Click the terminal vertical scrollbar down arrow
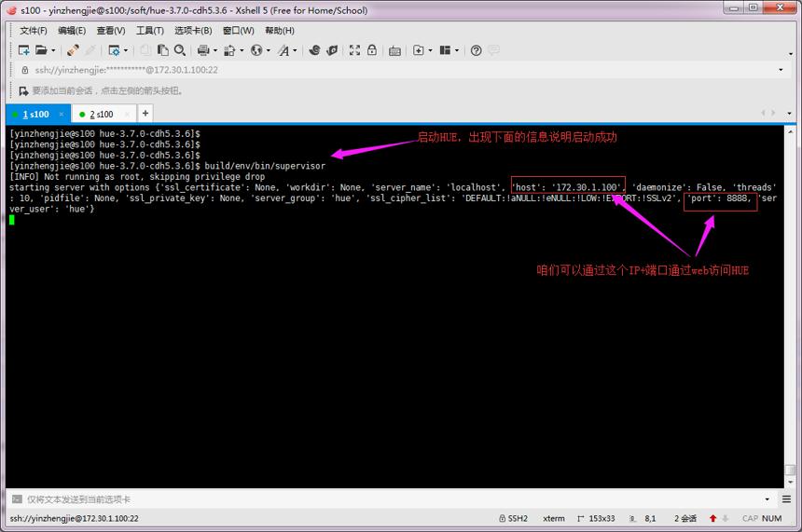Screen dimensions: 802x532 790,482
